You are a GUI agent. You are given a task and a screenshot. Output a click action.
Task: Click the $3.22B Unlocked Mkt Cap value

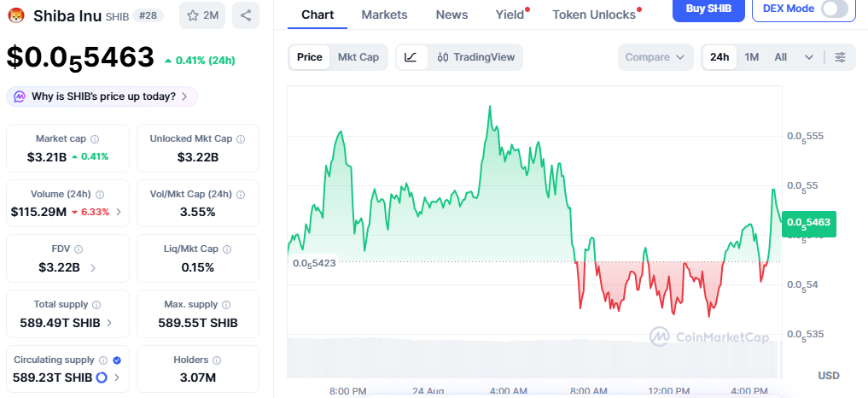pyautogui.click(x=198, y=157)
